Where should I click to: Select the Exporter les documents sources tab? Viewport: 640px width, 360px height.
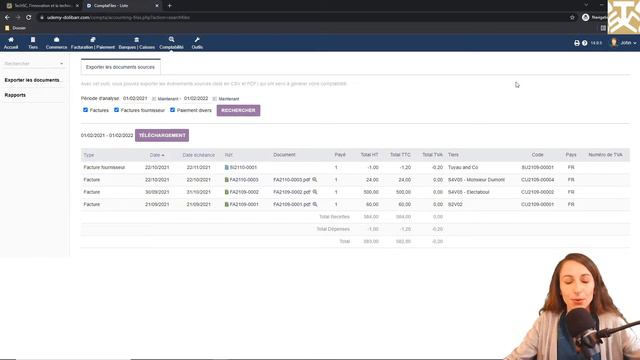pyautogui.click(x=120, y=67)
